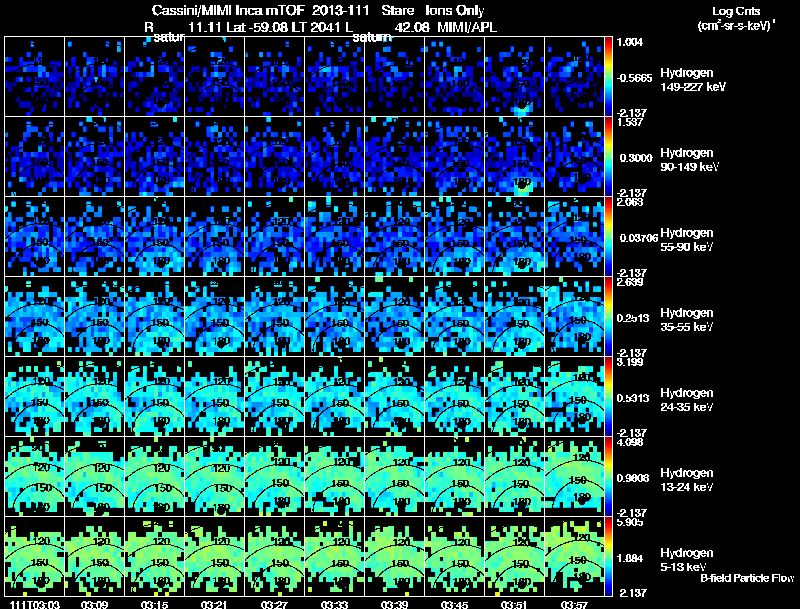Click the B-field Particle Flow label
Viewport: 800px width, 609px height.
(x=747, y=578)
